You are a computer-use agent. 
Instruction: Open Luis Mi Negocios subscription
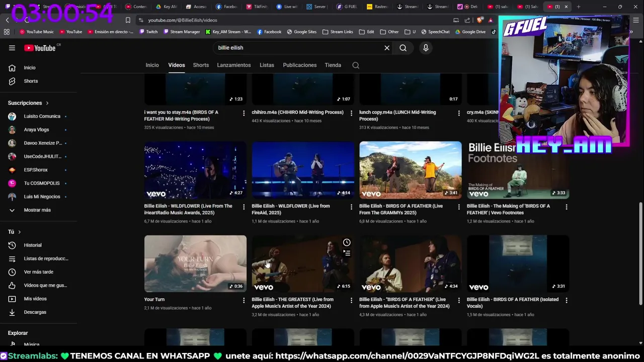coord(42,197)
